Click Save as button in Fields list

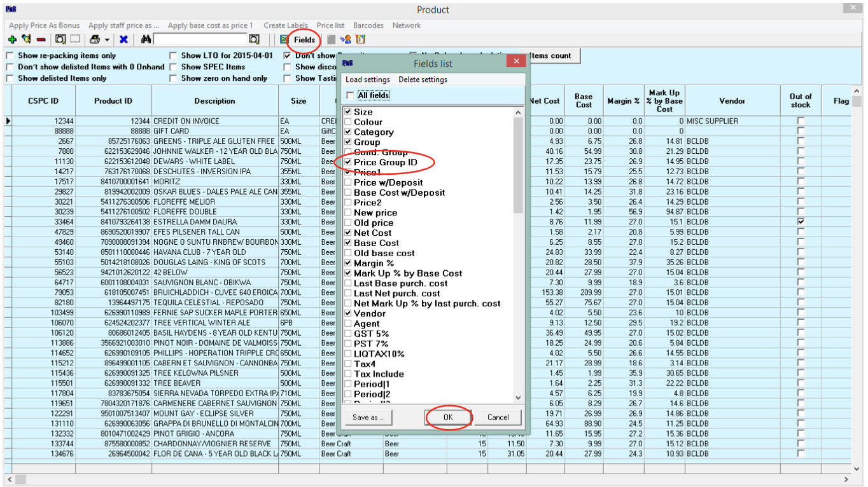[x=369, y=418]
